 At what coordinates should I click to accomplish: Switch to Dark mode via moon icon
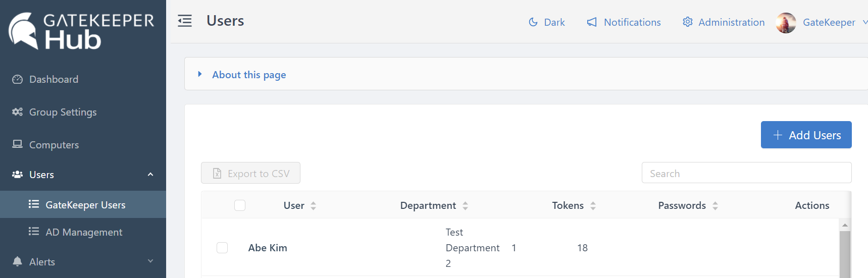pos(533,22)
